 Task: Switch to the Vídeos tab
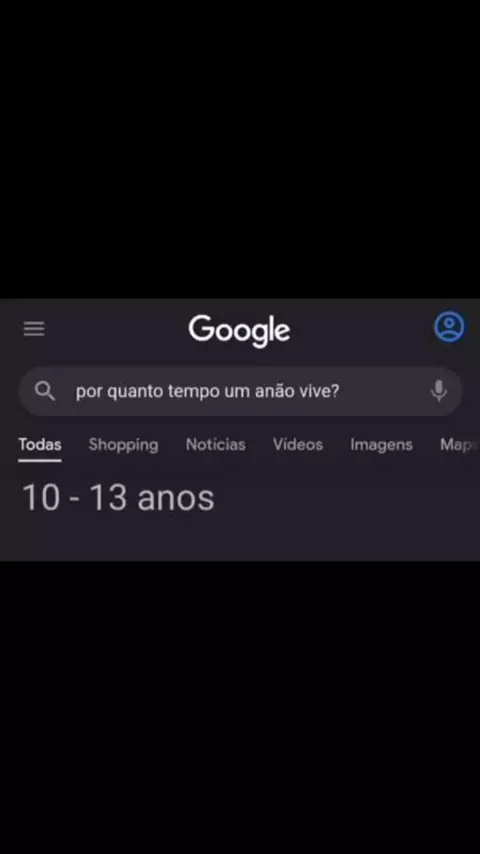298,444
